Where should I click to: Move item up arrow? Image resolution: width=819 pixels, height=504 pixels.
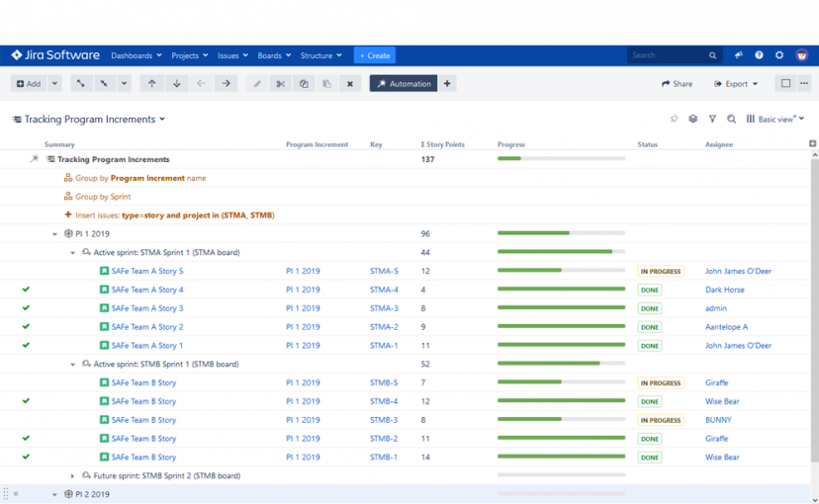tap(151, 83)
